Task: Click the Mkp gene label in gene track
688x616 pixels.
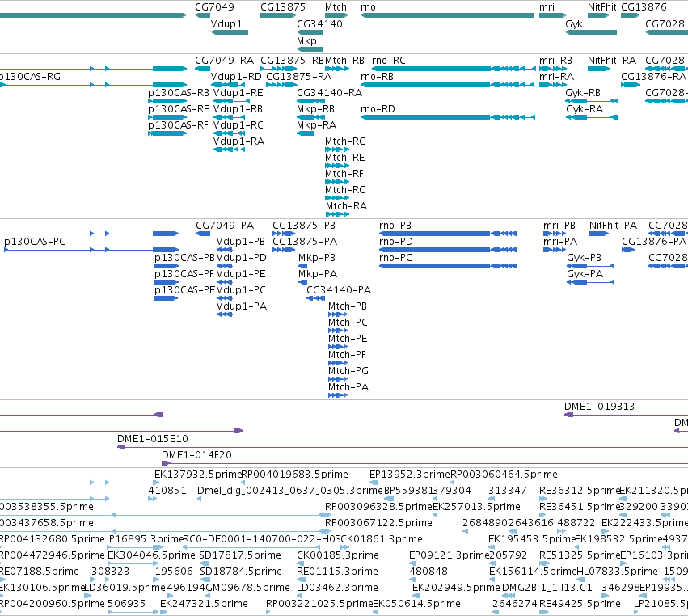Action: (x=306, y=40)
